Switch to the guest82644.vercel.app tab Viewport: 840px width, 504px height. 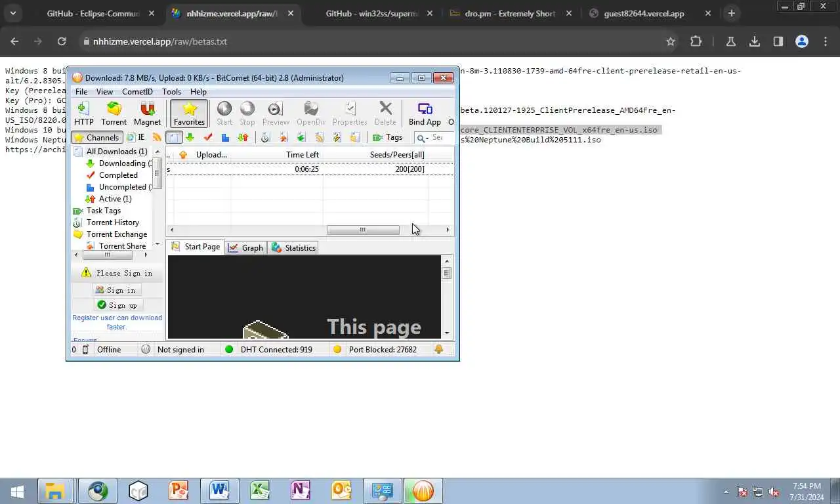click(x=650, y=13)
